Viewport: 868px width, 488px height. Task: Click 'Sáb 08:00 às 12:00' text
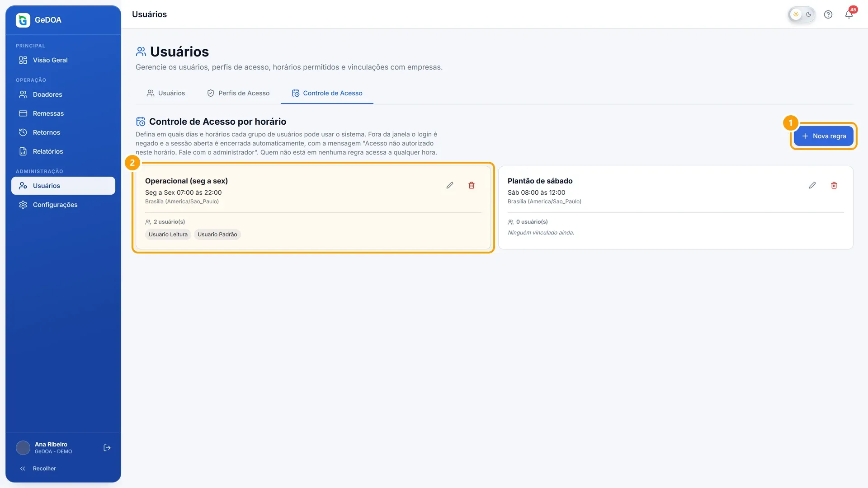coord(537,192)
